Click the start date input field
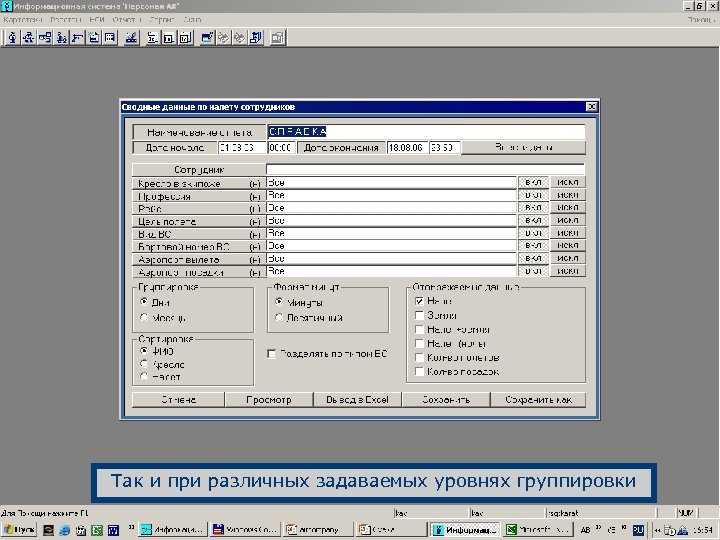Viewport: 720px width, 540px height. tap(242, 147)
